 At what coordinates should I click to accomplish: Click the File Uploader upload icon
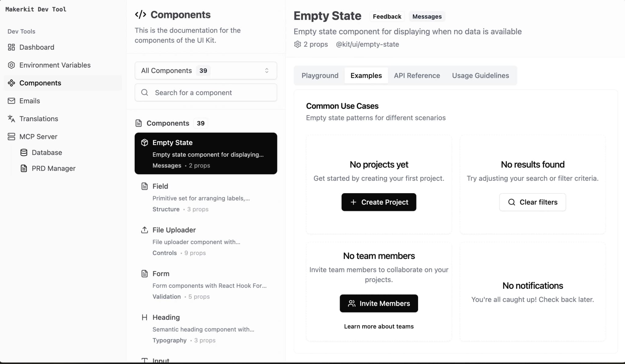click(145, 230)
